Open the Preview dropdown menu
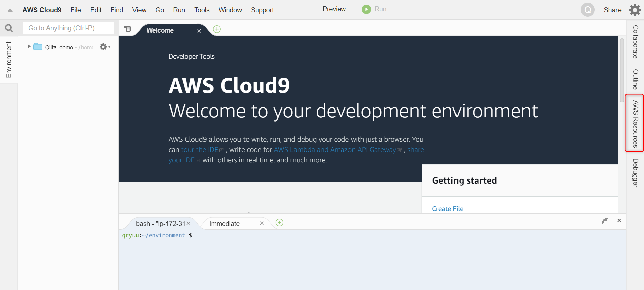 tap(334, 9)
